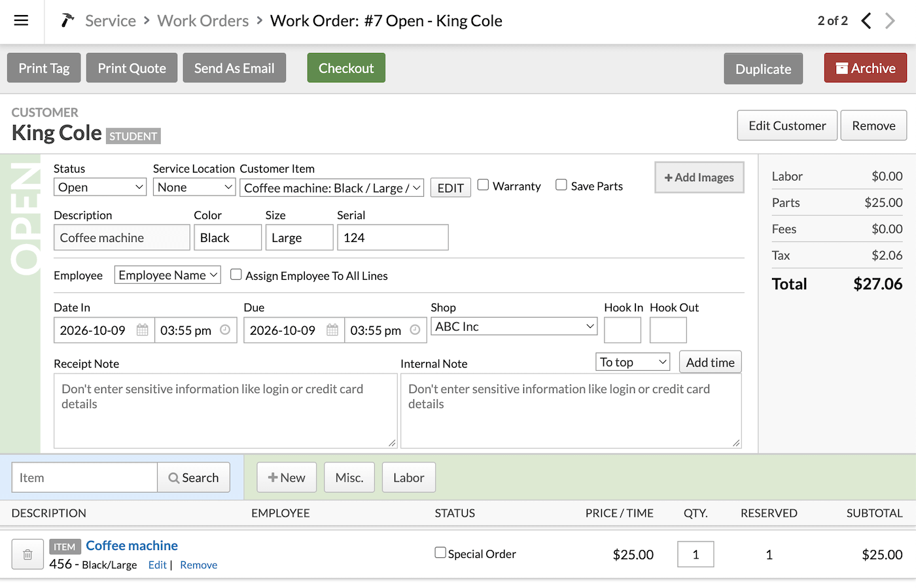Go to next work order arrow
This screenshot has width=916, height=588.
click(x=890, y=21)
